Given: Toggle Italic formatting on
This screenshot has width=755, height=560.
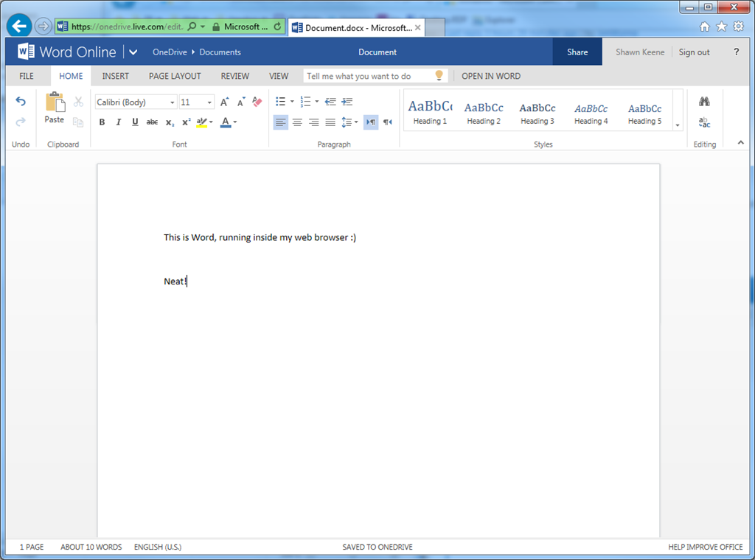Looking at the screenshot, I should [119, 122].
